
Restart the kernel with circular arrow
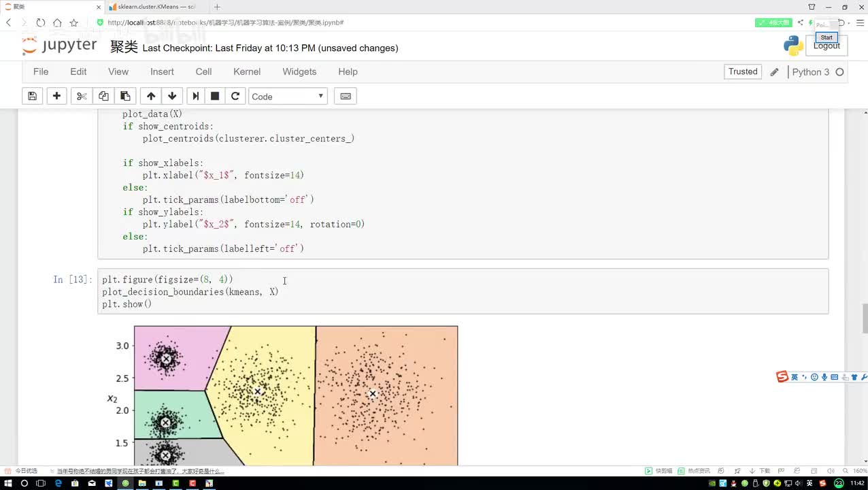235,96
